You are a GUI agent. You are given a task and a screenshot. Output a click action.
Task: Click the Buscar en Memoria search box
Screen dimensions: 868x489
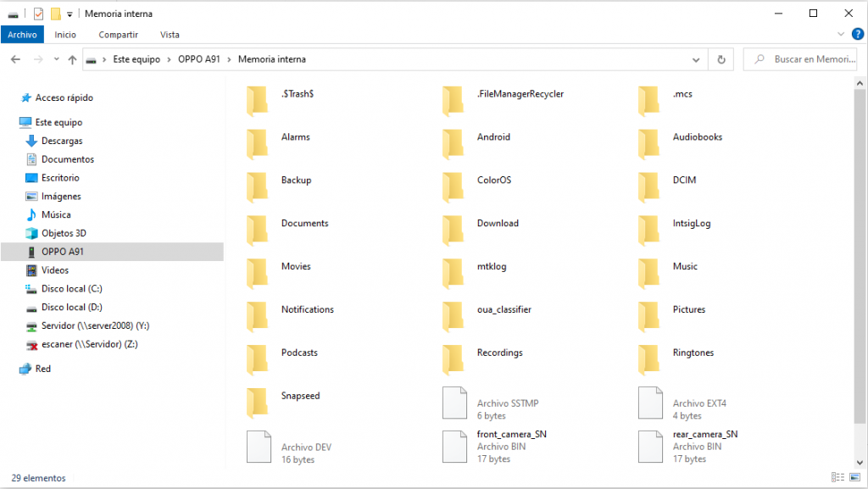(x=810, y=59)
